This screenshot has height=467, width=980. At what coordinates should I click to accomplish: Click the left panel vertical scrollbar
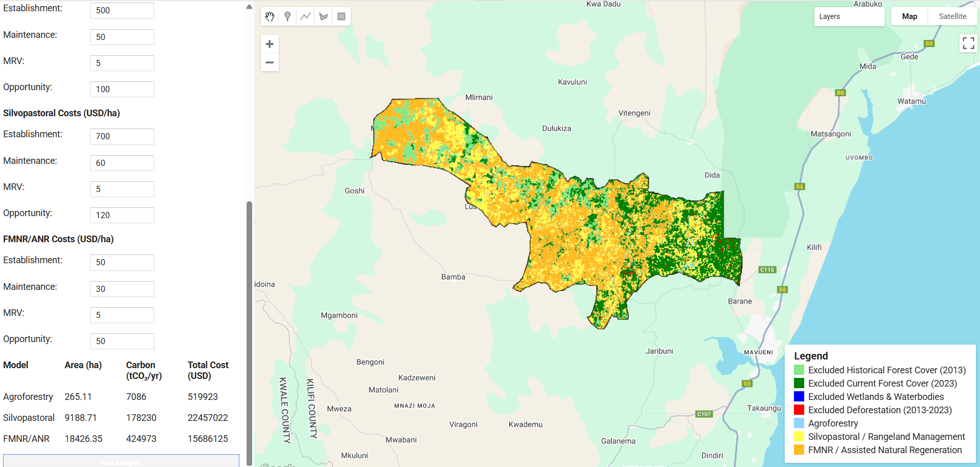click(x=250, y=333)
